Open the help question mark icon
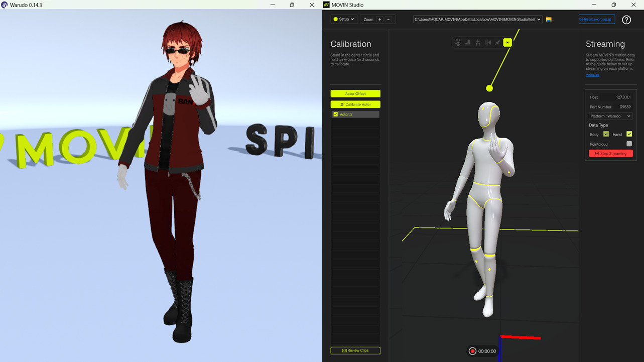Viewport: 644px width, 362px height. 626,20
